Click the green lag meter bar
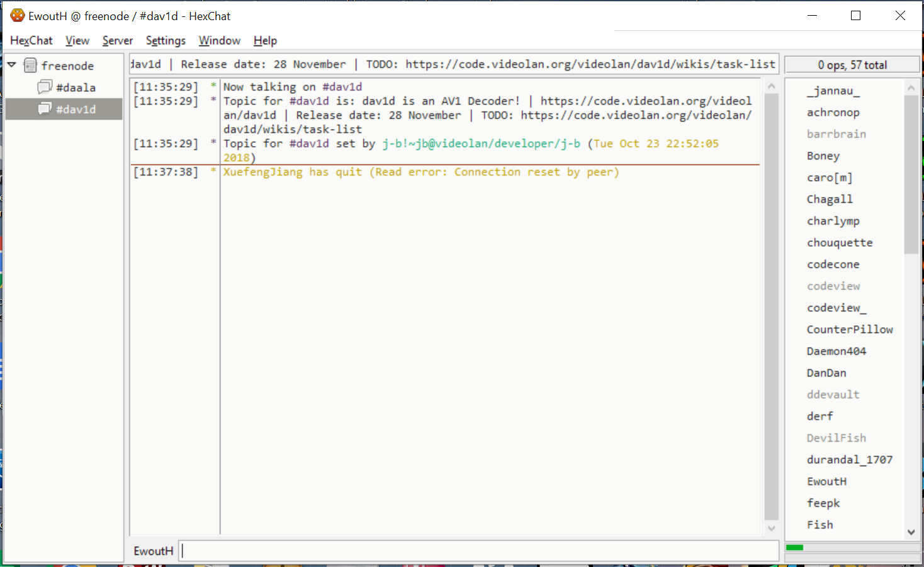Screen dimensions: 924x567 794,548
